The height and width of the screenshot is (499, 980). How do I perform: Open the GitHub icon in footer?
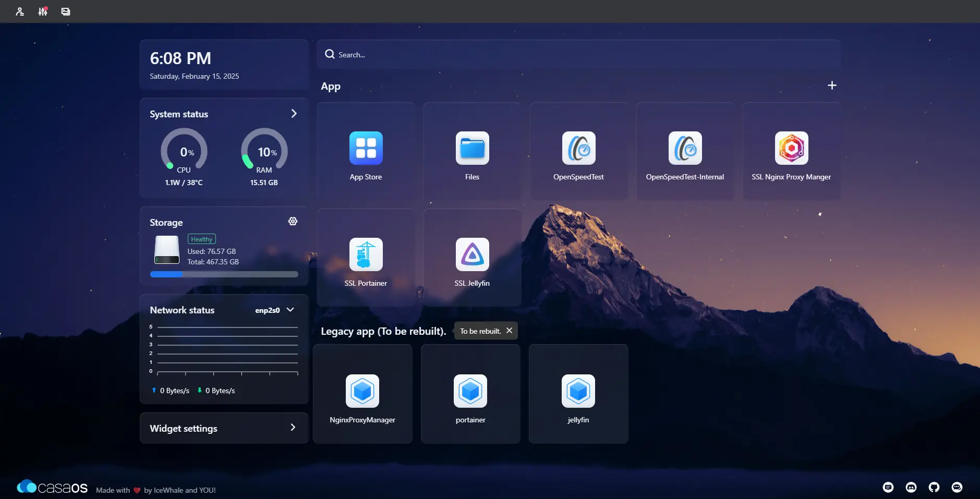934,487
